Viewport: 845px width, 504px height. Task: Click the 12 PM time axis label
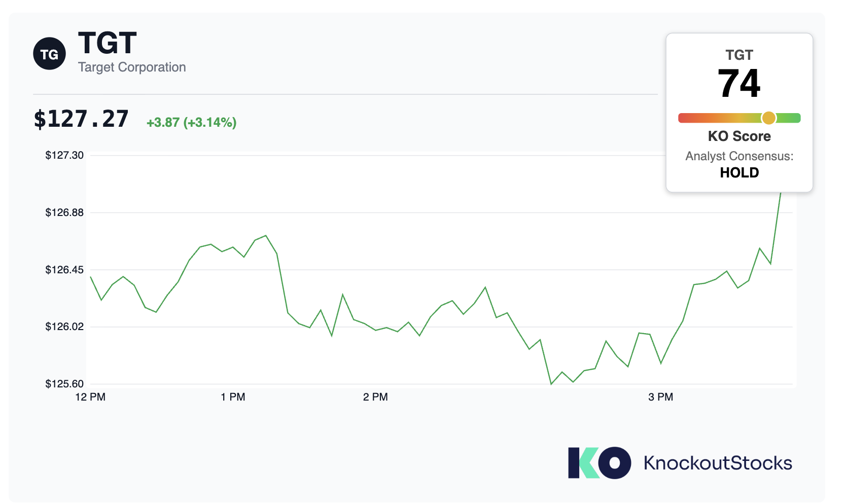pos(90,397)
